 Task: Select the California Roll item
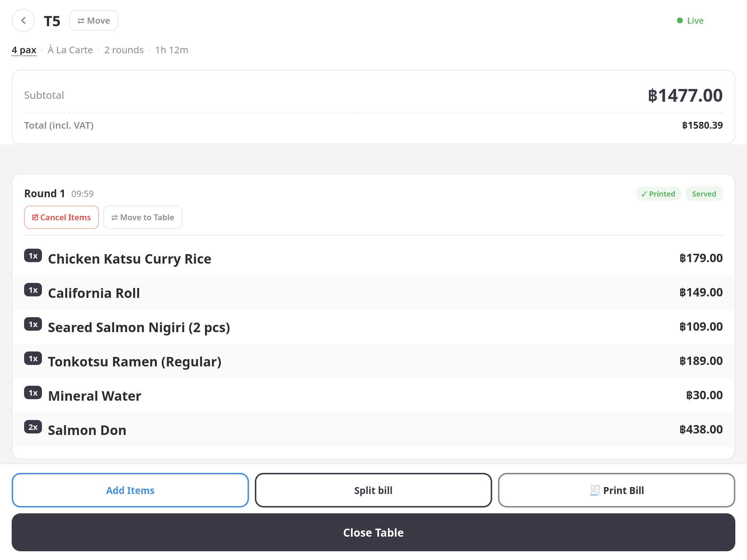coord(373,293)
